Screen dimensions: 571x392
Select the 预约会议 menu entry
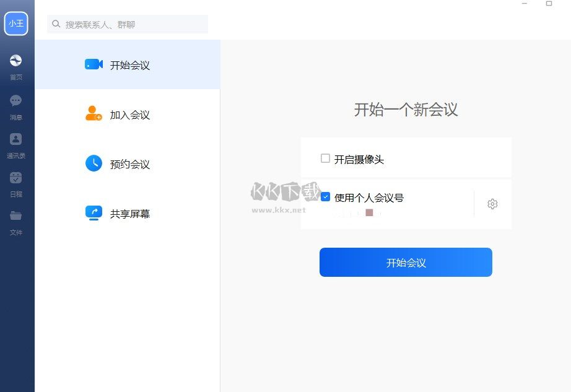[x=130, y=163]
